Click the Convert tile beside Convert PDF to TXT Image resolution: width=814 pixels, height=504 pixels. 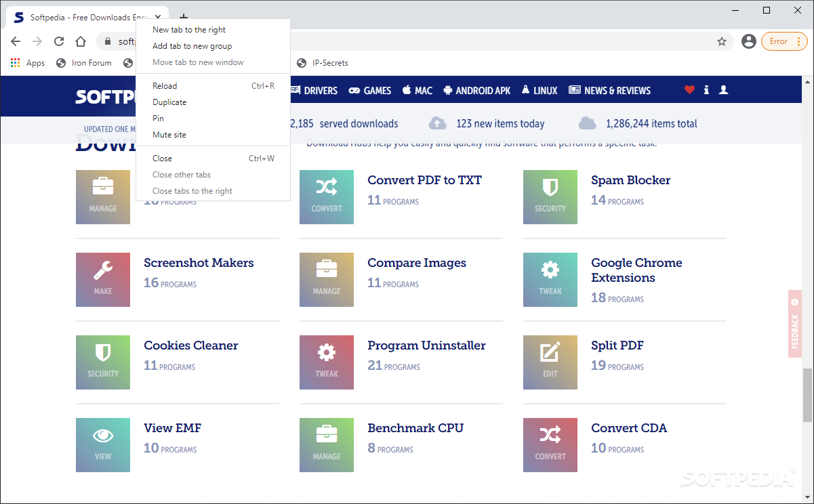coord(327,197)
